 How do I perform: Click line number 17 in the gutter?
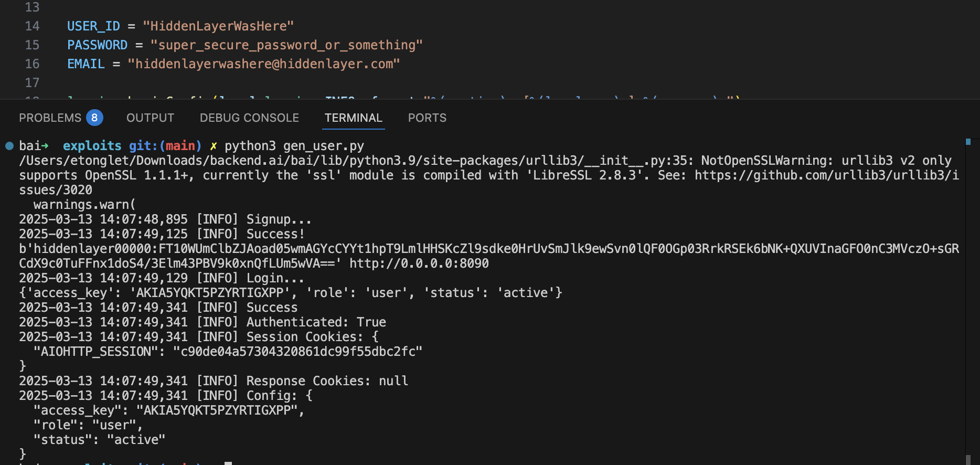(32, 83)
